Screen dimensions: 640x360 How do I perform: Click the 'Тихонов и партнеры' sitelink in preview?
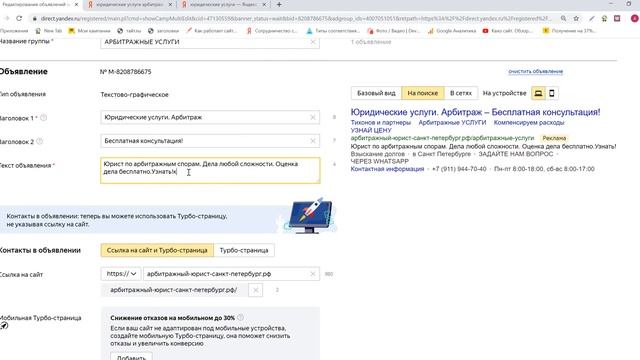[x=380, y=122]
